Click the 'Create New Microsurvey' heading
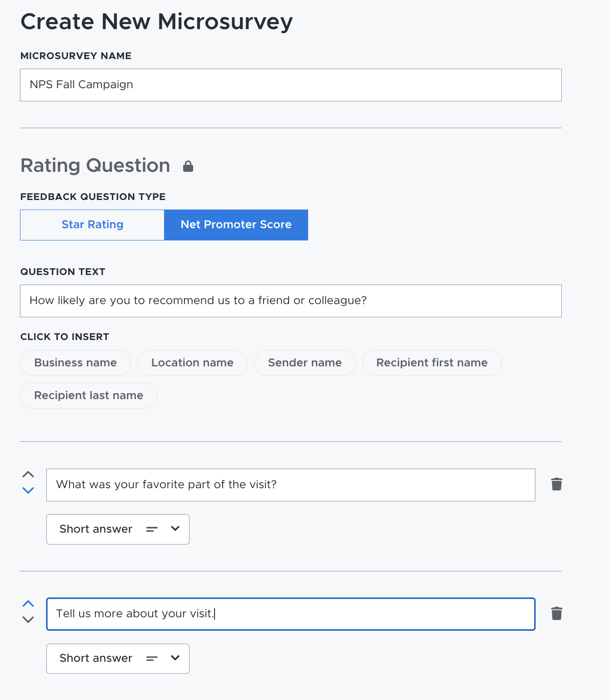 point(157,22)
